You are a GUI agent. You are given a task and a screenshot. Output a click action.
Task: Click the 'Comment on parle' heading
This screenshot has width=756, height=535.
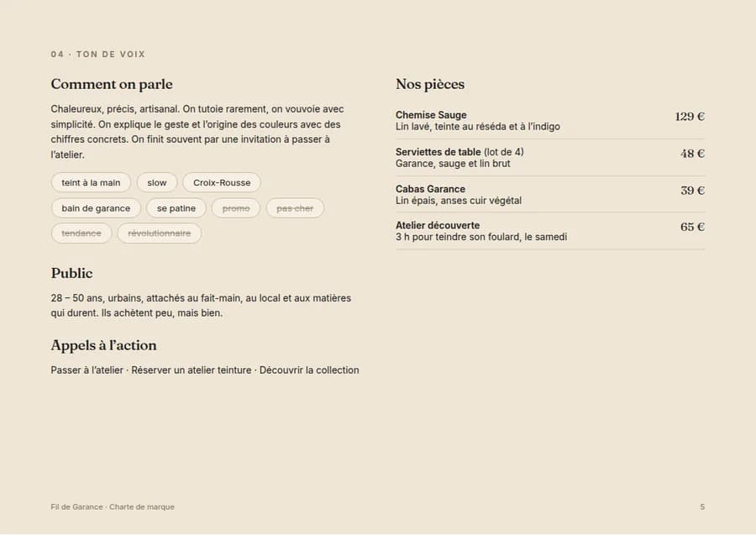[112, 84]
